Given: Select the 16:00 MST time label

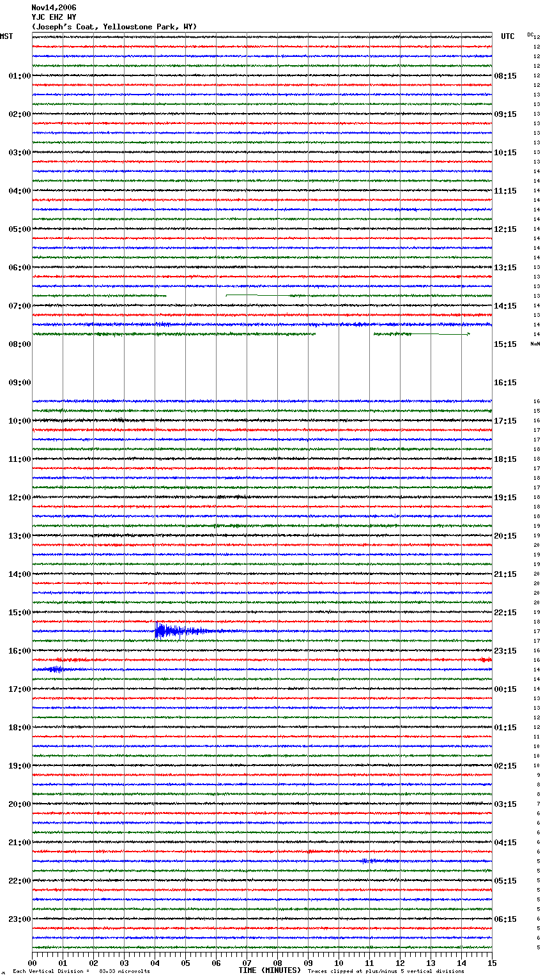Looking at the screenshot, I should [20, 651].
